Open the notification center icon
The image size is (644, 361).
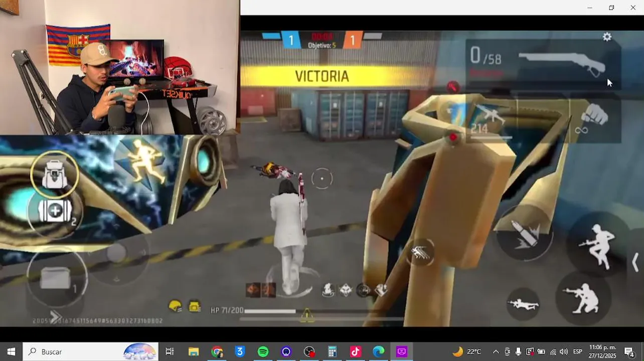[x=629, y=351]
